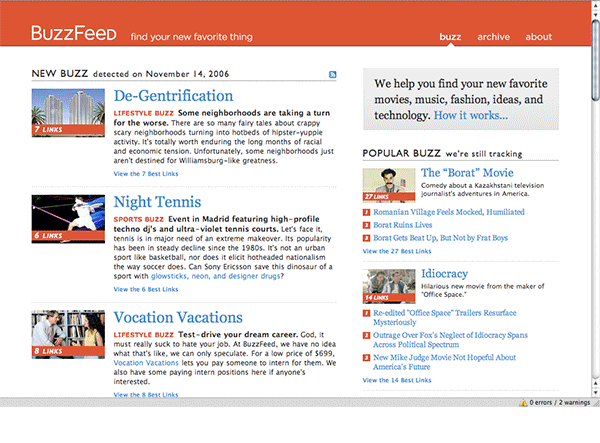Open The "Borat" Movie headline
The height and width of the screenshot is (443, 600).
(467, 173)
